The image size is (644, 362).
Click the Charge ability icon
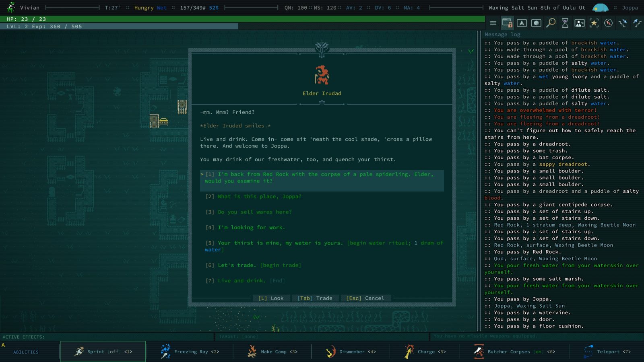[409, 352]
